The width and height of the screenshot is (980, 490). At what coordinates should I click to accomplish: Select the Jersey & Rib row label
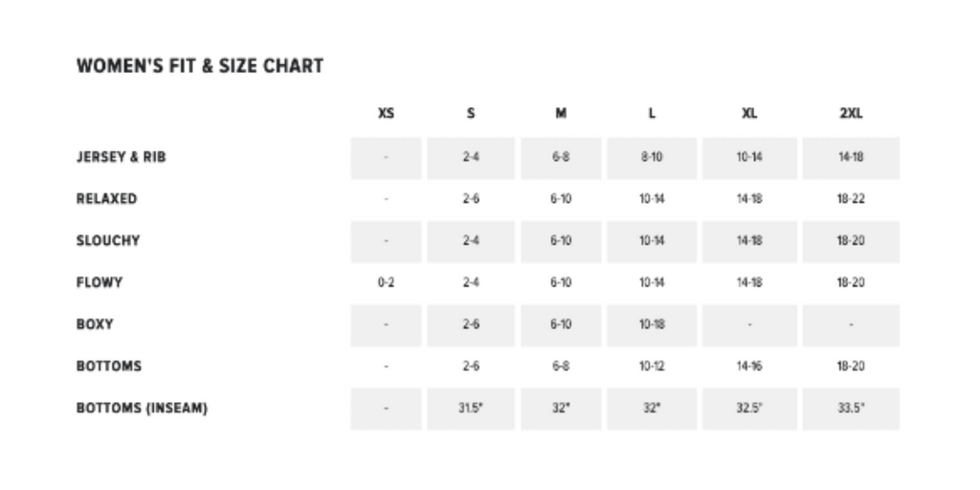121,157
